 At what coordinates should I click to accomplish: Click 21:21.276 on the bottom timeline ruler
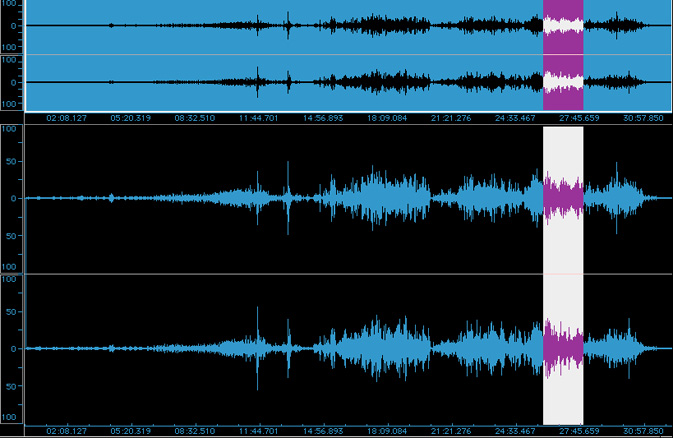click(x=450, y=431)
